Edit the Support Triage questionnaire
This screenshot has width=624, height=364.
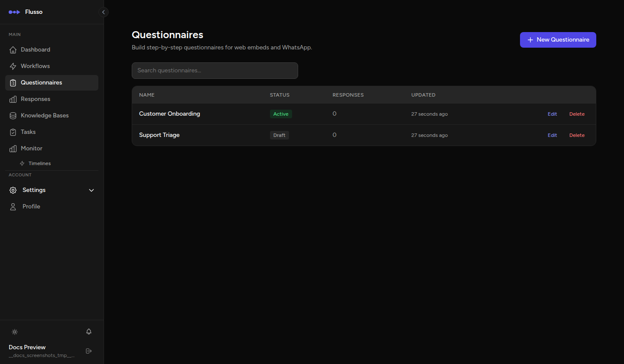point(552,136)
